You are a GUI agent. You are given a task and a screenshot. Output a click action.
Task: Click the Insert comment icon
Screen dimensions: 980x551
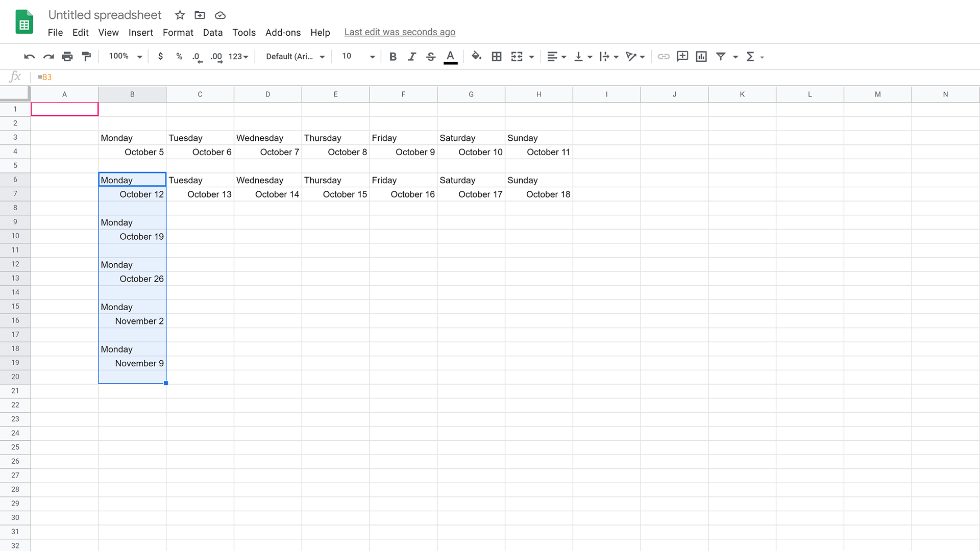tap(682, 56)
